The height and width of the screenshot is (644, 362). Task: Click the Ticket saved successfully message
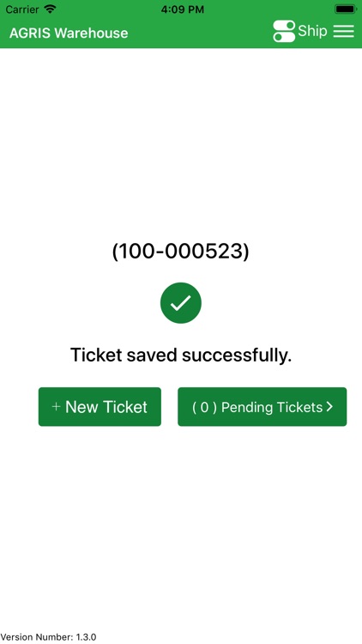[x=181, y=355]
